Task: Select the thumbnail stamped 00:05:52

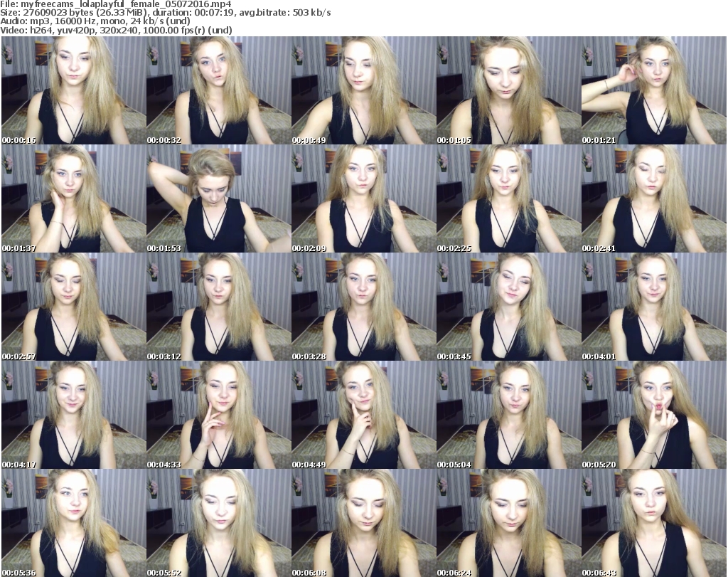Action: (219, 523)
